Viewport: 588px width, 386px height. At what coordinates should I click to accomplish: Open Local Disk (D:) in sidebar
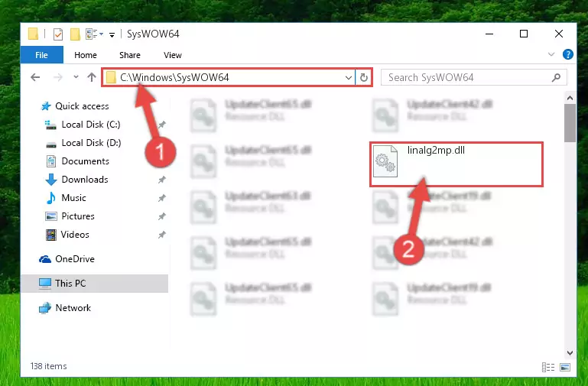83,143
